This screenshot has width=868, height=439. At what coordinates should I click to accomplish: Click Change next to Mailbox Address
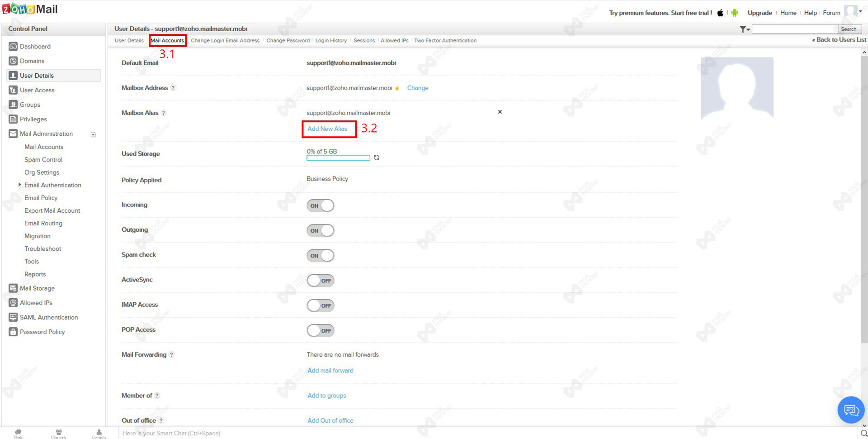pyautogui.click(x=418, y=88)
